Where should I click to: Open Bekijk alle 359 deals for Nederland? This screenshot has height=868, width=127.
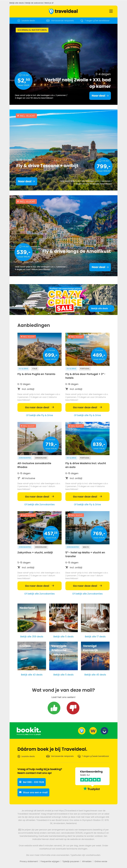32,637
